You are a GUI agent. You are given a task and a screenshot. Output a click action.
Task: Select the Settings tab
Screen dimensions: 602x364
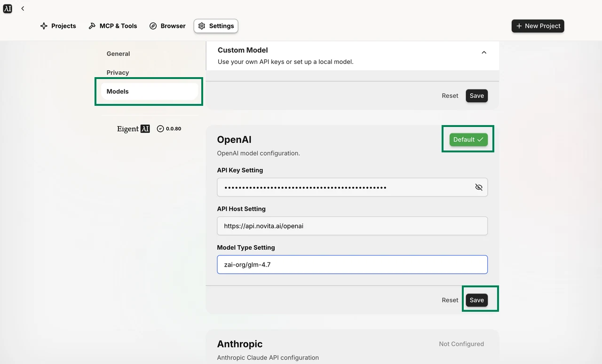216,26
